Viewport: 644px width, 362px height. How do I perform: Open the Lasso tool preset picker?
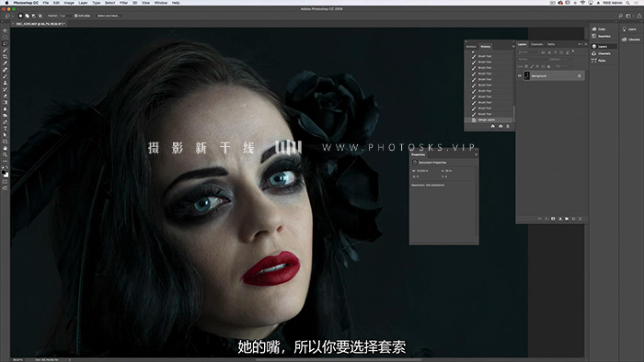[x=8, y=16]
